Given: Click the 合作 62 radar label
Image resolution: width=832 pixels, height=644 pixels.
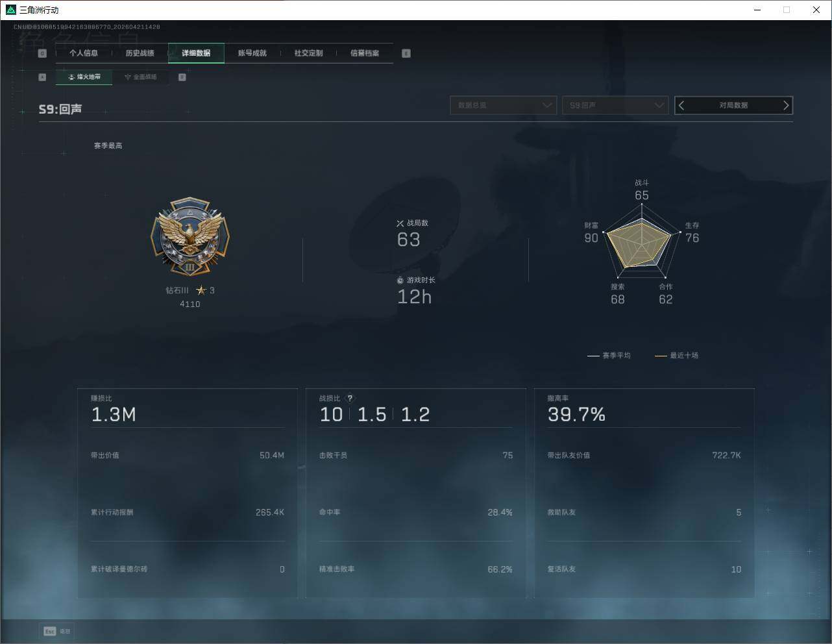Looking at the screenshot, I should tap(666, 294).
